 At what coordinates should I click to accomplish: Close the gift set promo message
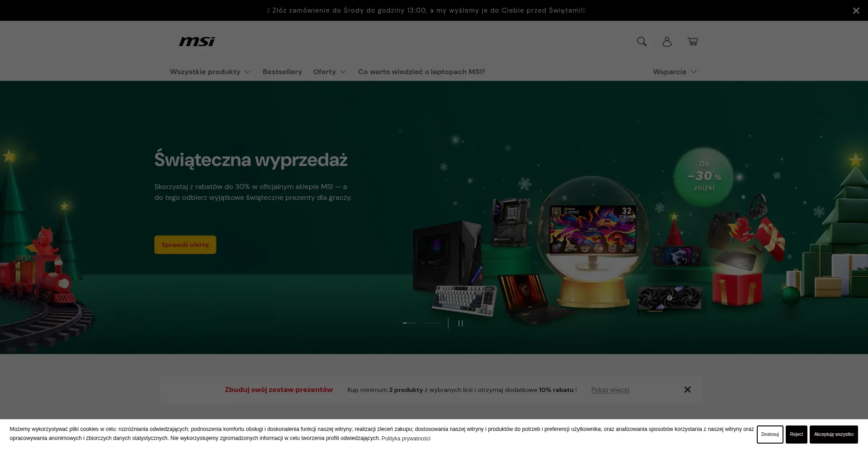coord(688,389)
